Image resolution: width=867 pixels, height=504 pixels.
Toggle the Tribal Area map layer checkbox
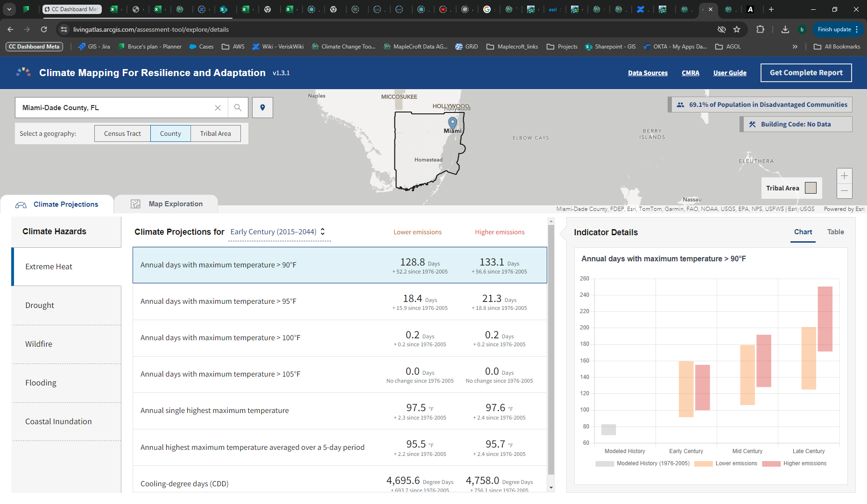coord(811,188)
